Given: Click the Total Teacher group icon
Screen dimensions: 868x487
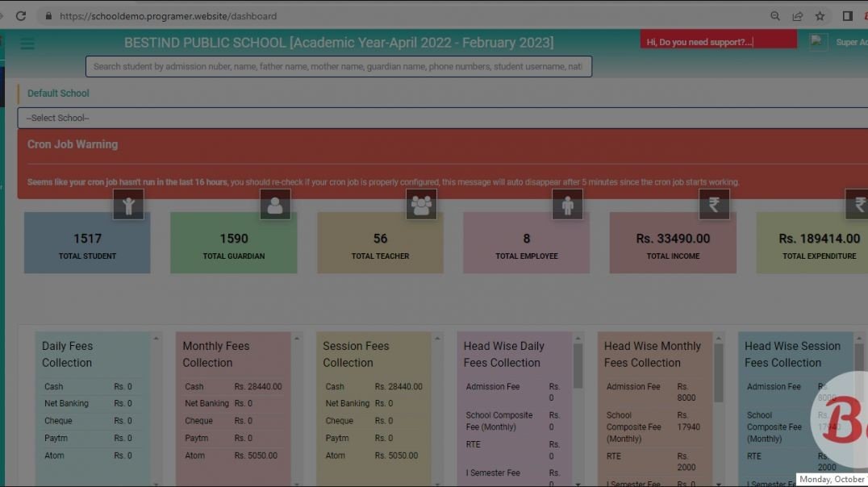Looking at the screenshot, I should pos(421,204).
